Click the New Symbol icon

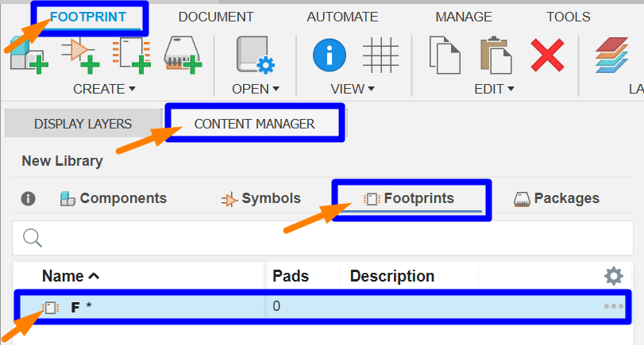pos(79,56)
